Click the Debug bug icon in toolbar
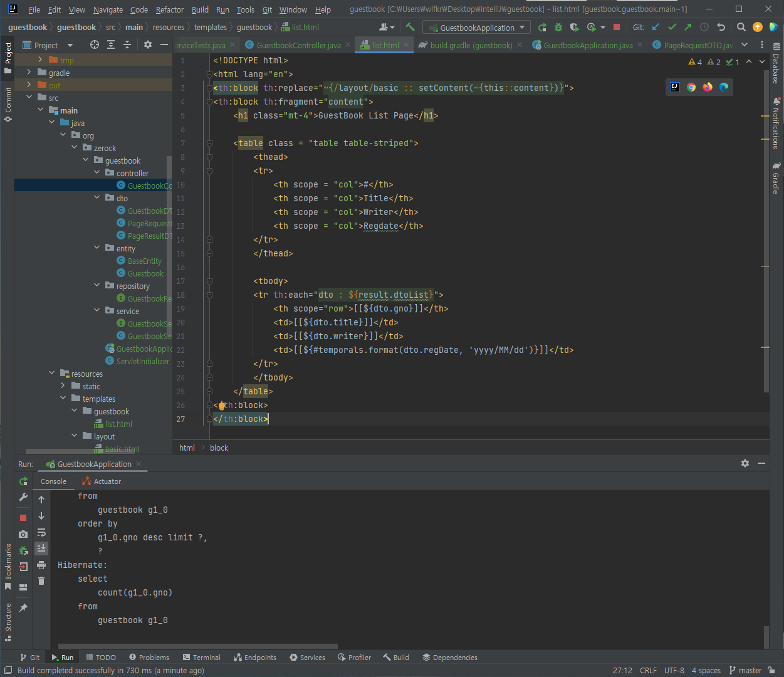The height and width of the screenshot is (677, 784). pos(558,27)
